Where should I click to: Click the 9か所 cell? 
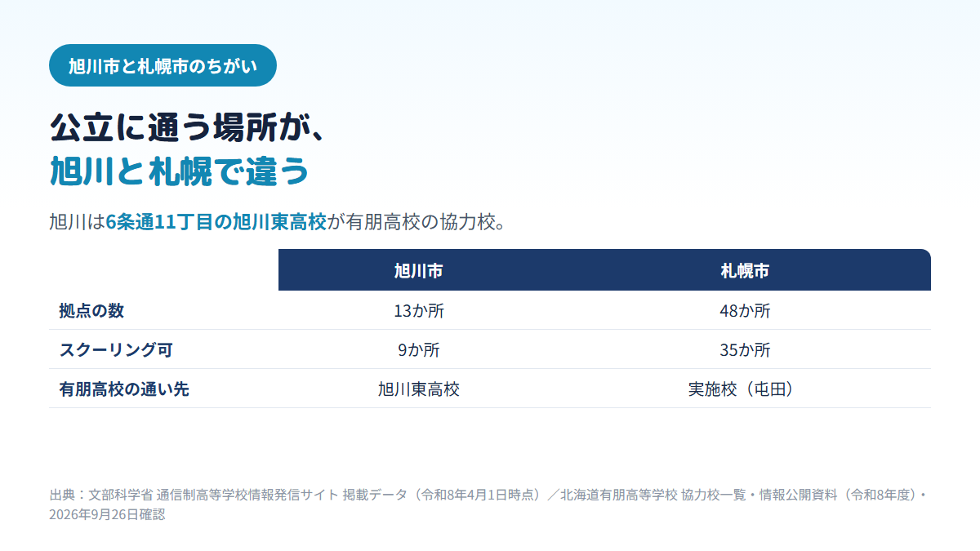[418, 349]
